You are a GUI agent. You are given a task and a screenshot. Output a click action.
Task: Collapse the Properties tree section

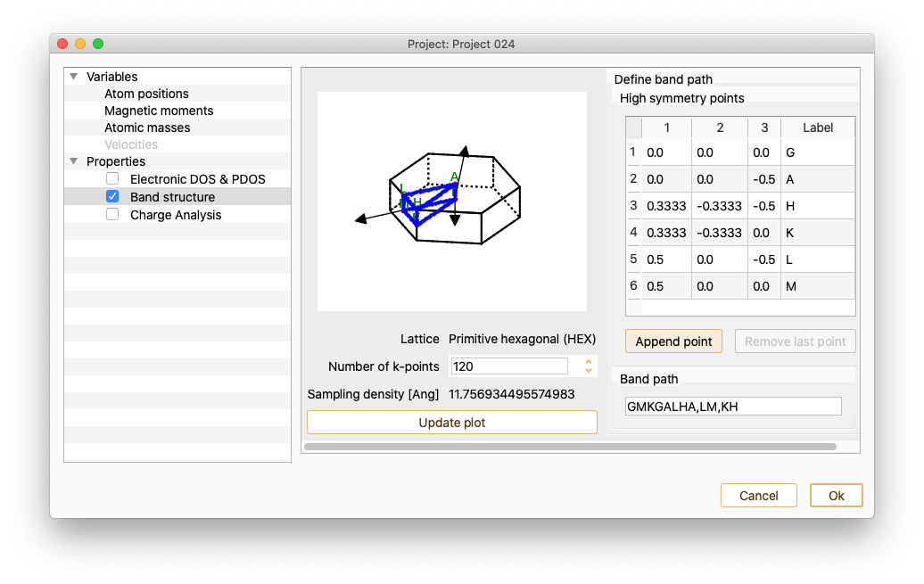(x=74, y=161)
